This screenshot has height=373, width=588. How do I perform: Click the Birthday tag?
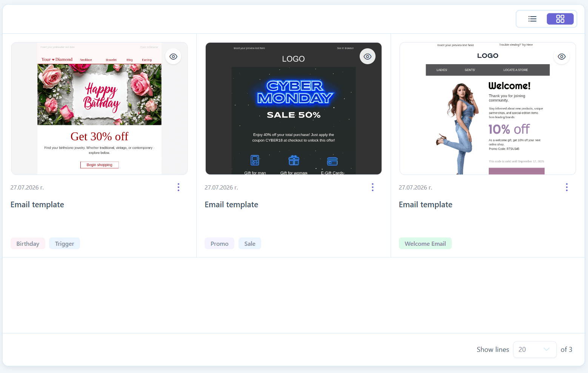point(28,244)
